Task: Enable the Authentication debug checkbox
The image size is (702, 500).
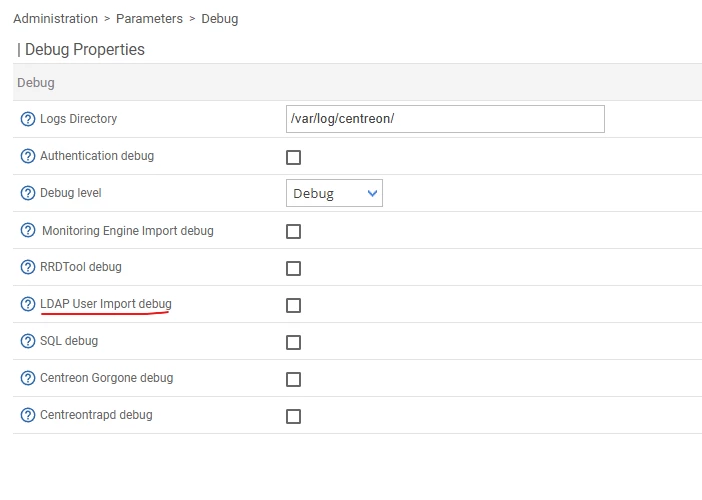Action: (293, 157)
